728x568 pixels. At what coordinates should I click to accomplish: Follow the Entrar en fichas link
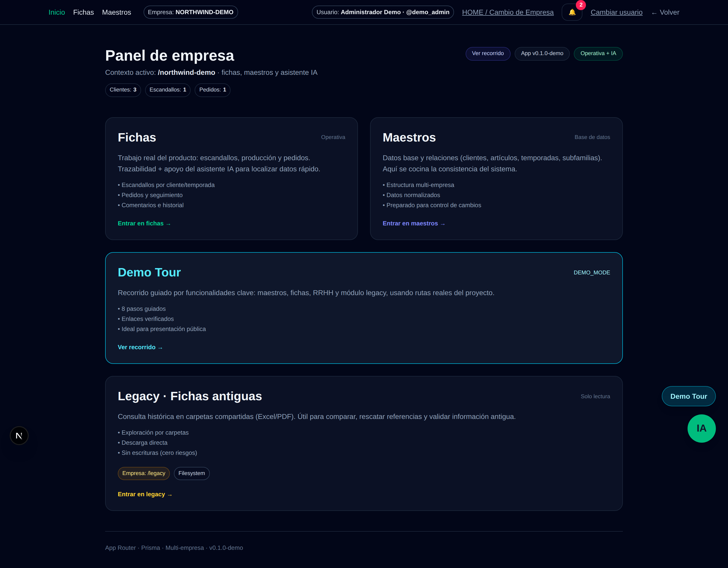click(144, 223)
